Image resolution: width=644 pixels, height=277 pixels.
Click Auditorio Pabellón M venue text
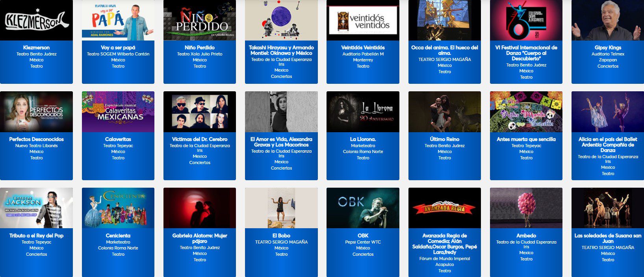(363, 54)
